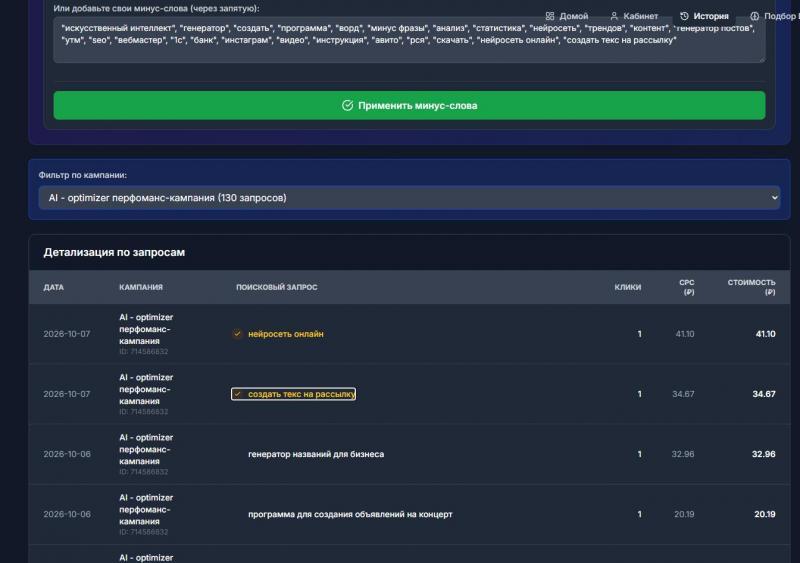Click query программа для создания объявлений на концерт
800x563 pixels.
(350, 515)
